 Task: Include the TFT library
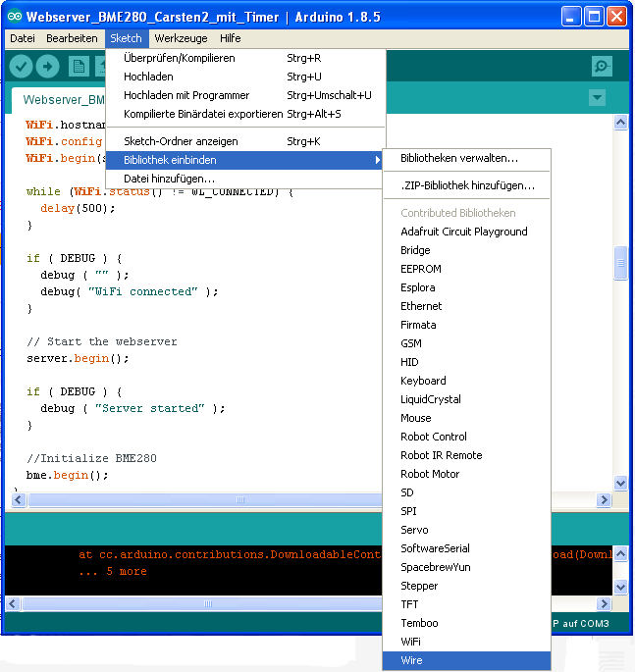[x=466, y=604]
